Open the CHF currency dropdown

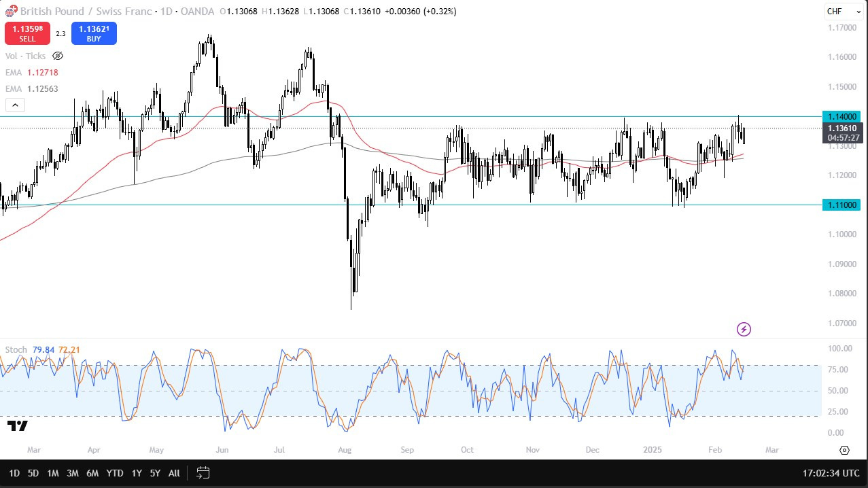click(x=843, y=12)
